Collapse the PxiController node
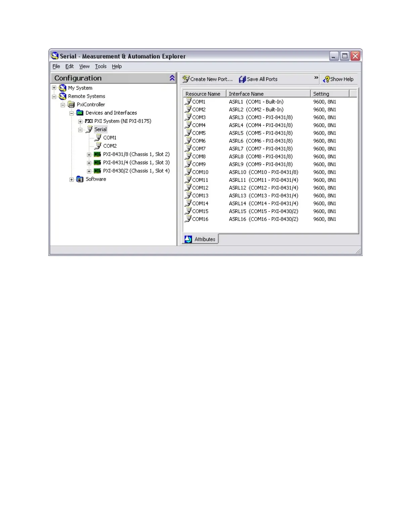The width and height of the screenshot is (411, 532). [63, 105]
